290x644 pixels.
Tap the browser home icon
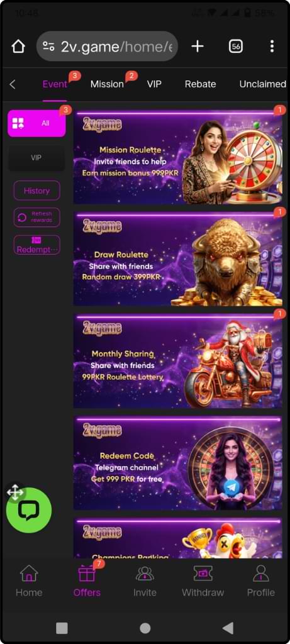(18, 47)
